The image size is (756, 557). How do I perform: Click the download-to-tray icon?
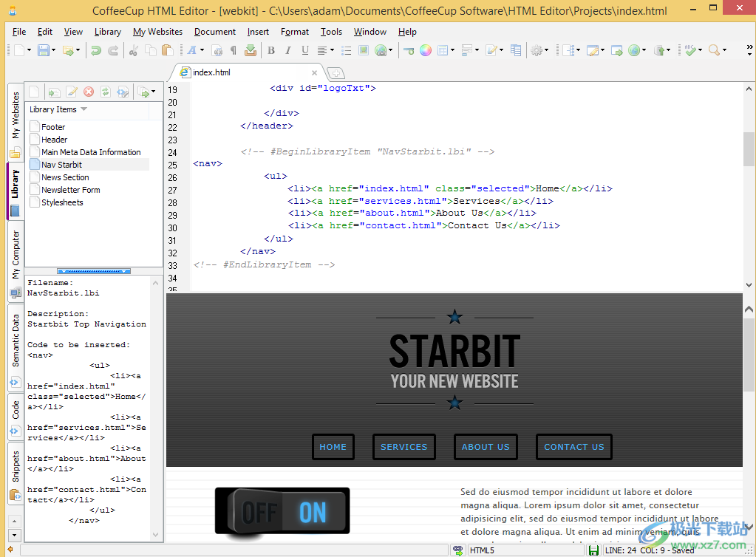[x=251, y=50]
